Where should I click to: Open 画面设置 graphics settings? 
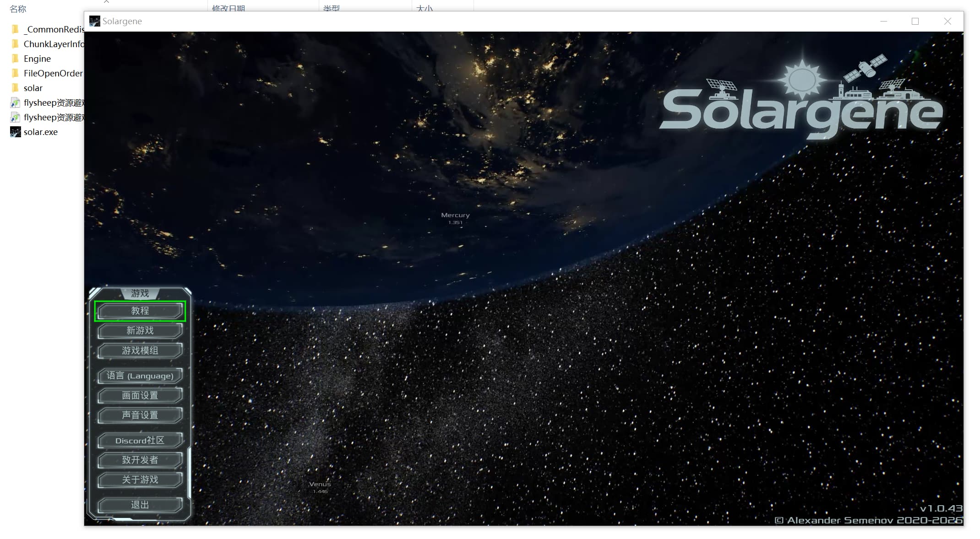(140, 395)
